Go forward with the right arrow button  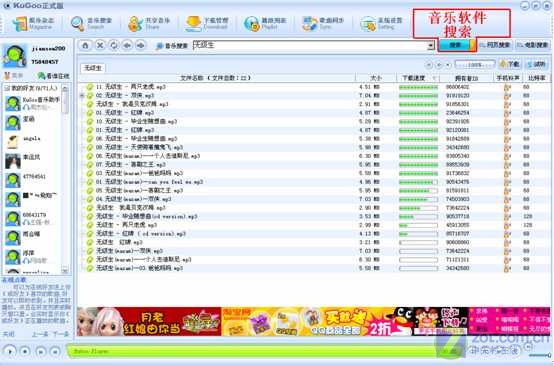(141, 46)
